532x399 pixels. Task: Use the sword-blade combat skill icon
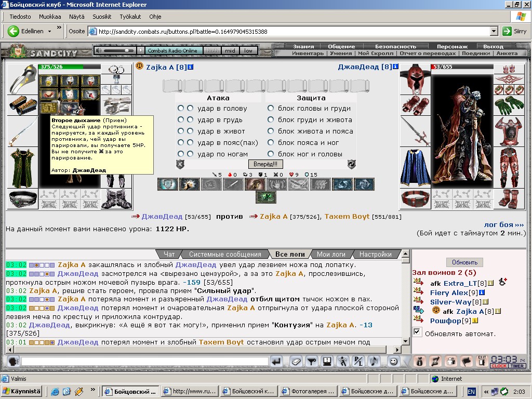click(x=233, y=184)
